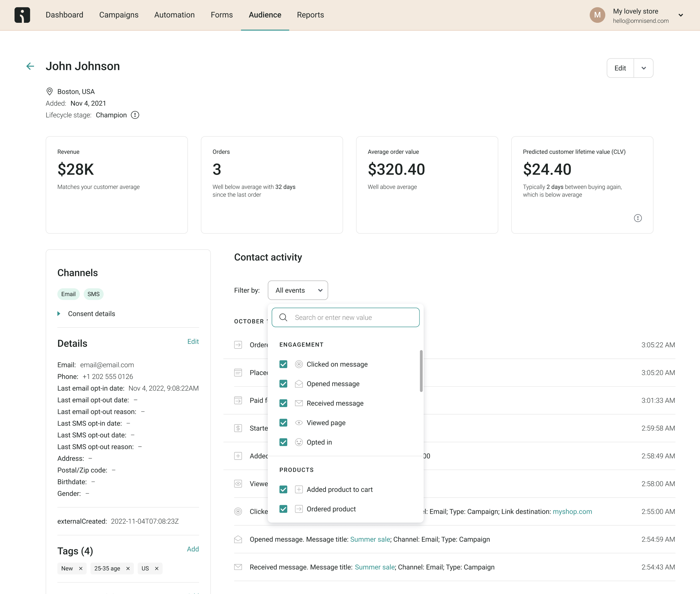Uncheck Opted in filter

(x=283, y=442)
